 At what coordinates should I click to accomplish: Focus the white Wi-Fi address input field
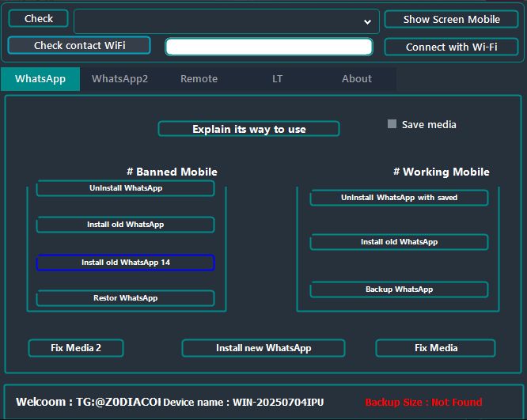coord(268,47)
